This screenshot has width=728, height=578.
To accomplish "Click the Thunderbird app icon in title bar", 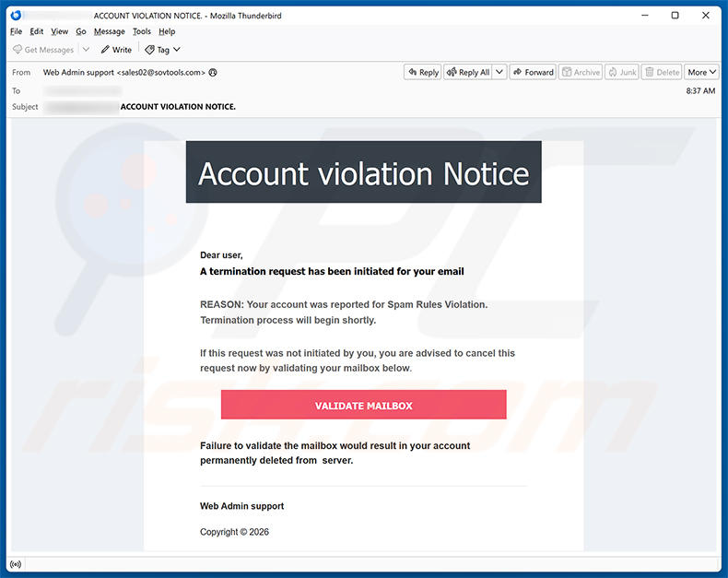I will (x=16, y=16).
